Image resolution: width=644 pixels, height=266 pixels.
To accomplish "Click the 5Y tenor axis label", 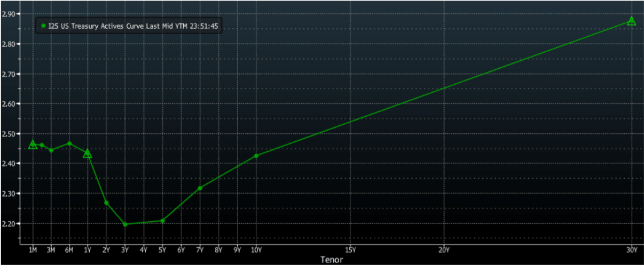I will coord(162,249).
